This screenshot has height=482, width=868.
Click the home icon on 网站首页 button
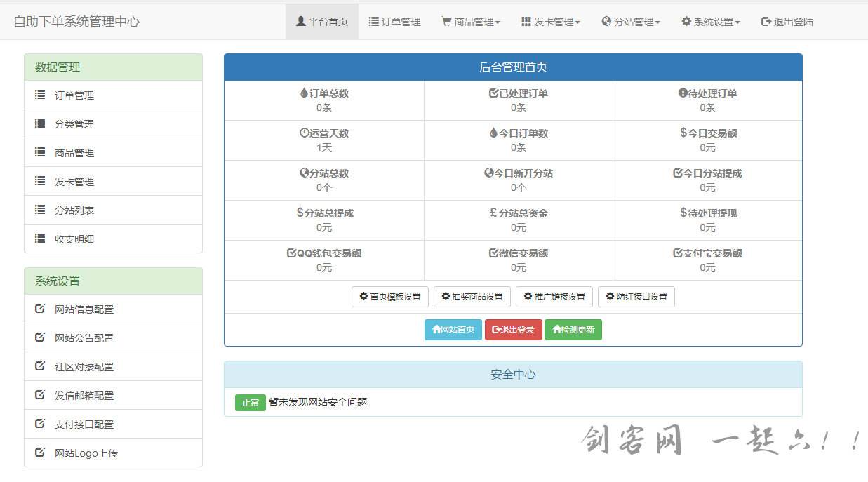(x=436, y=328)
